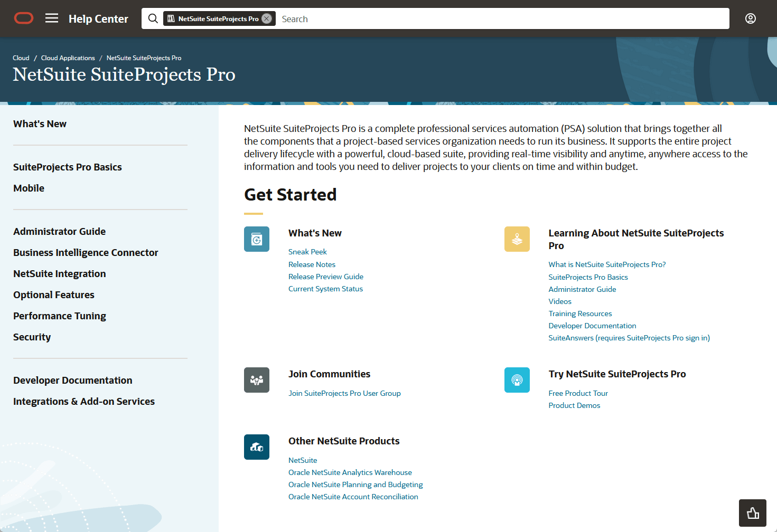Click the thumbs-up feedback button
This screenshot has height=532, width=777.
point(753,513)
